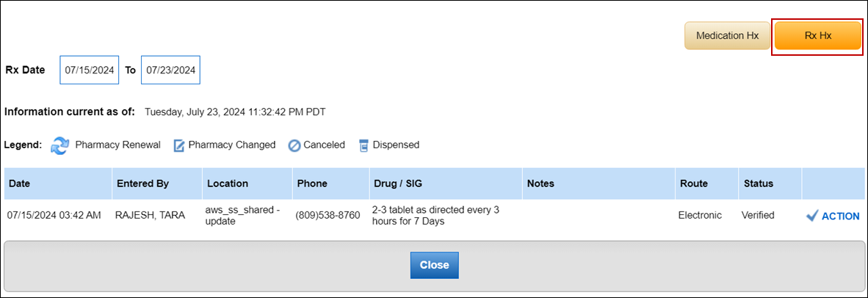Click the Status column header
The width and height of the screenshot is (868, 298).
point(759,183)
